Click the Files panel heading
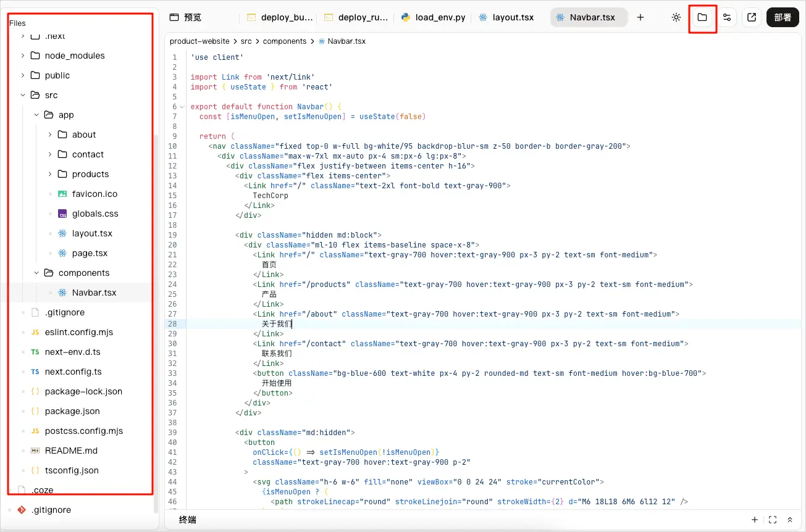Viewport: 806px width, 532px height. pyautogui.click(x=17, y=23)
